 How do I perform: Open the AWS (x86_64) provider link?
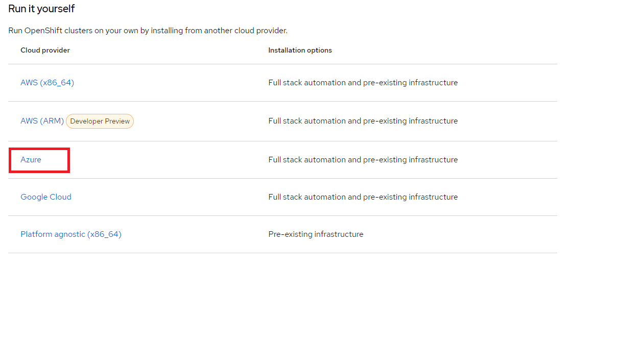pyautogui.click(x=47, y=83)
